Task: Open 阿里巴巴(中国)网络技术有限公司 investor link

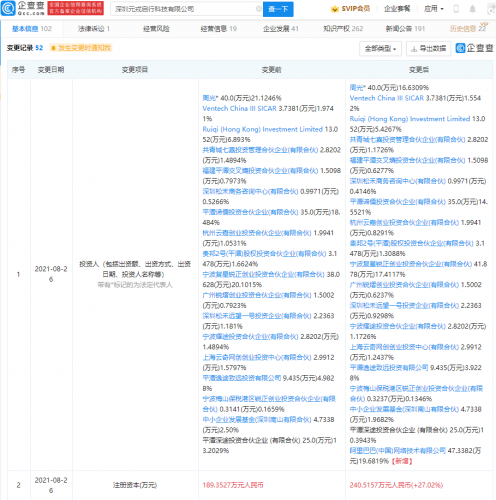Action: coord(397,451)
